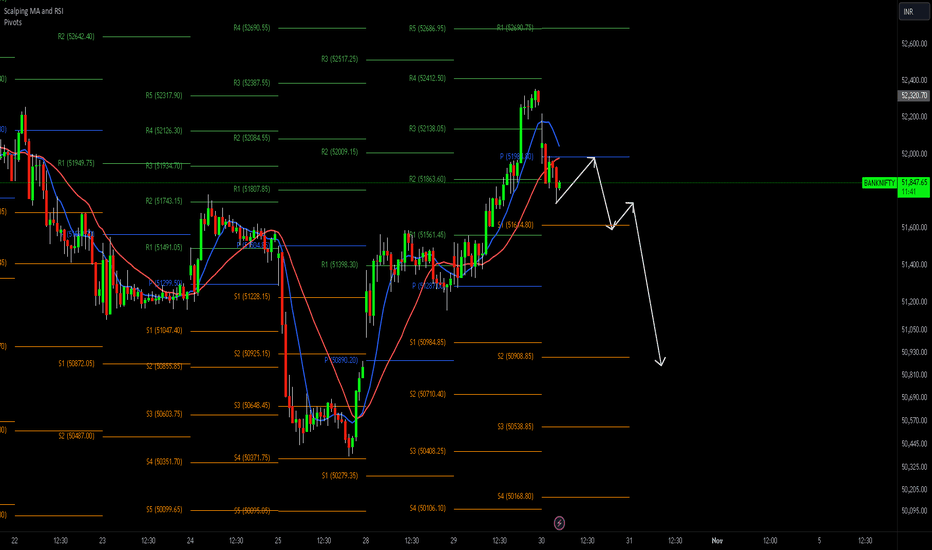The image size is (932, 550).
Task: Click the 50,095.00 price scale value
Action: [914, 510]
